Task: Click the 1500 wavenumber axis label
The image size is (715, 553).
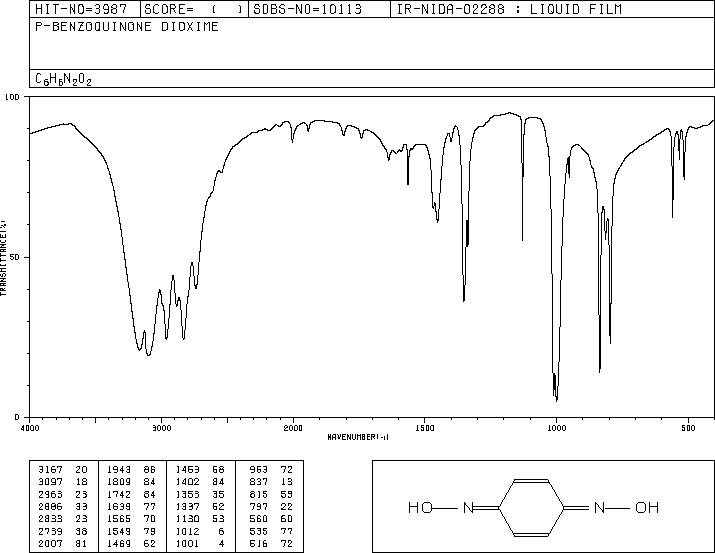Action: coord(425,428)
